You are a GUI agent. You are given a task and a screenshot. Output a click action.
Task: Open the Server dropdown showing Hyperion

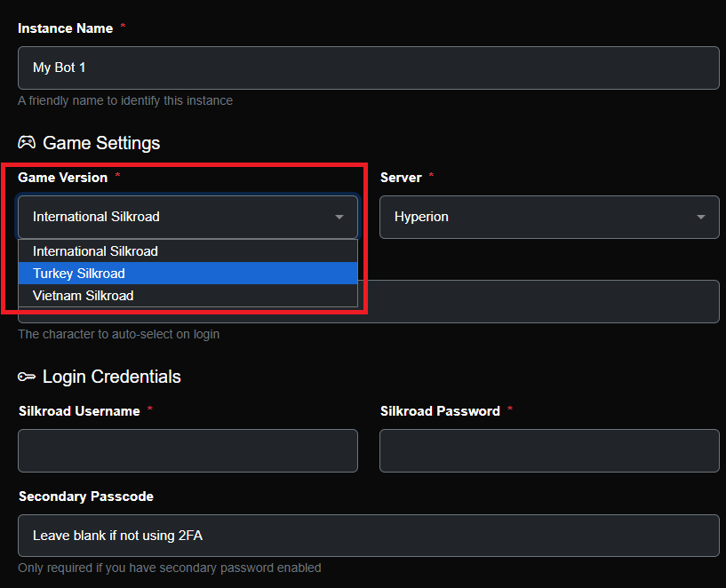click(548, 217)
